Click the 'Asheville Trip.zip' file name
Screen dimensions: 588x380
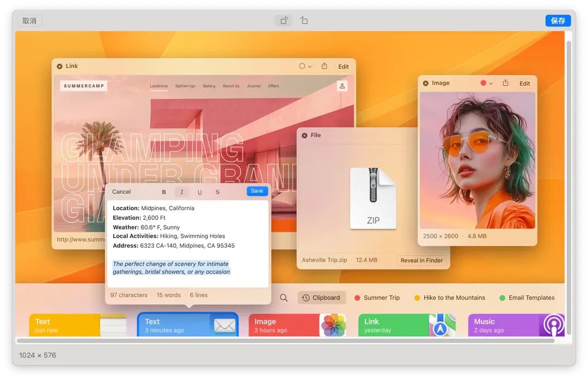[x=324, y=260]
